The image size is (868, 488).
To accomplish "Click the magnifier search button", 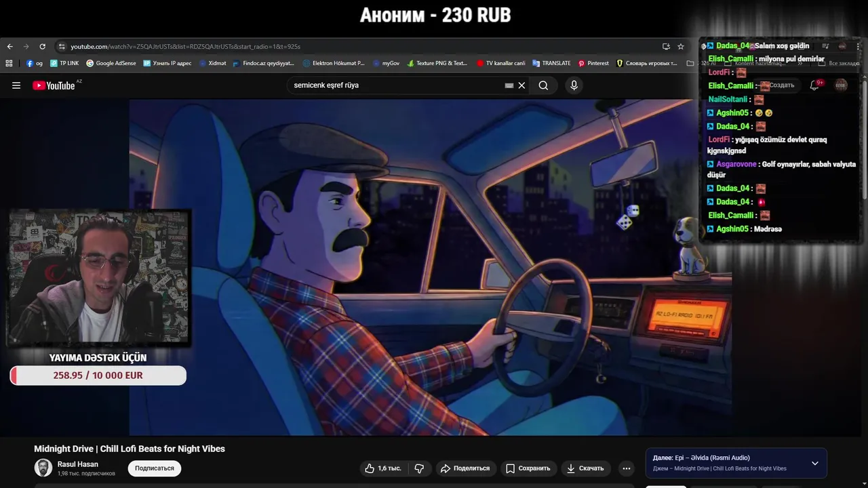I will (543, 85).
